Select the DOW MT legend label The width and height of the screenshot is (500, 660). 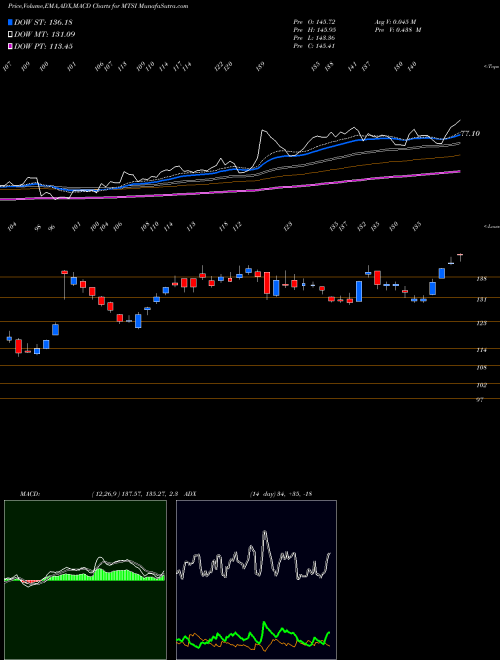(45, 34)
